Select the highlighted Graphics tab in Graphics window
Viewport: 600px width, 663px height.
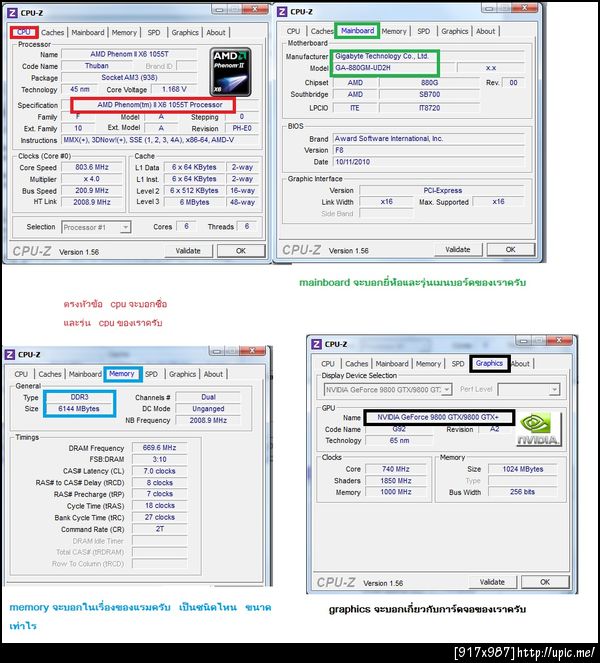pyautogui.click(x=489, y=363)
